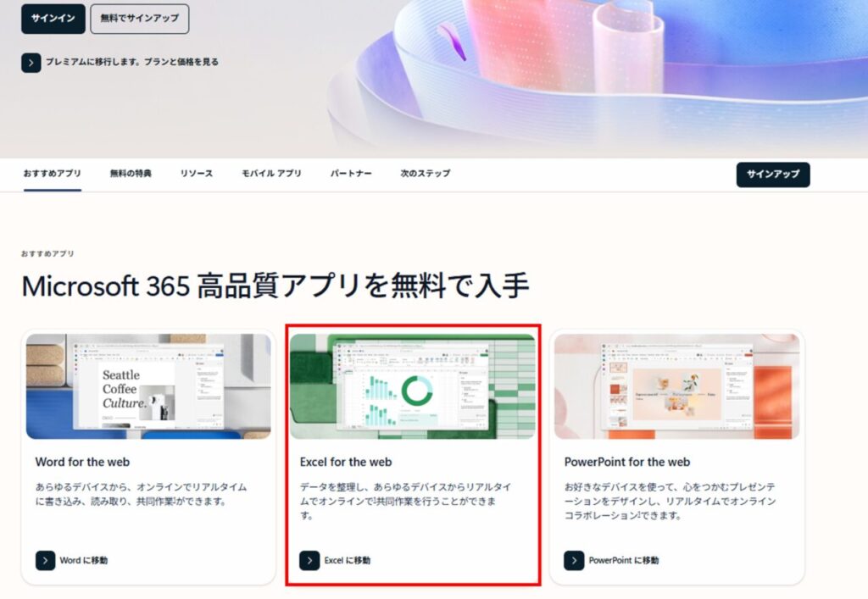The width and height of the screenshot is (868, 599).
Task: Select the パートナー tab
Action: (x=351, y=174)
